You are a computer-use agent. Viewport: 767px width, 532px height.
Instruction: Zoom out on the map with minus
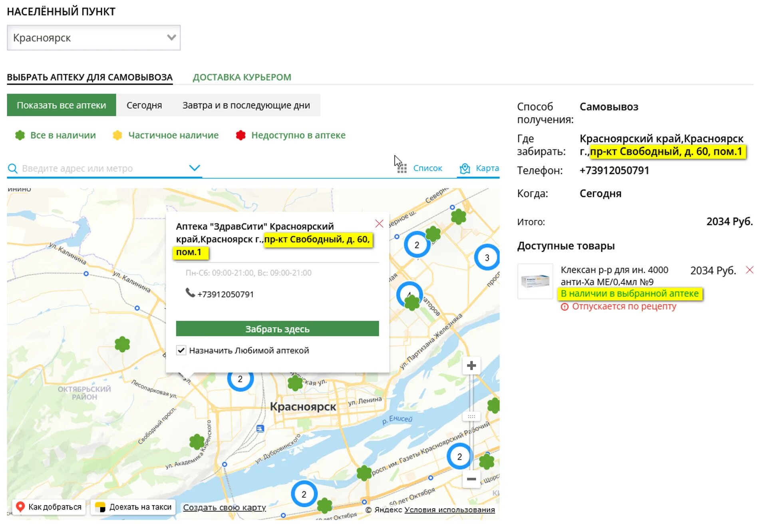(x=471, y=479)
